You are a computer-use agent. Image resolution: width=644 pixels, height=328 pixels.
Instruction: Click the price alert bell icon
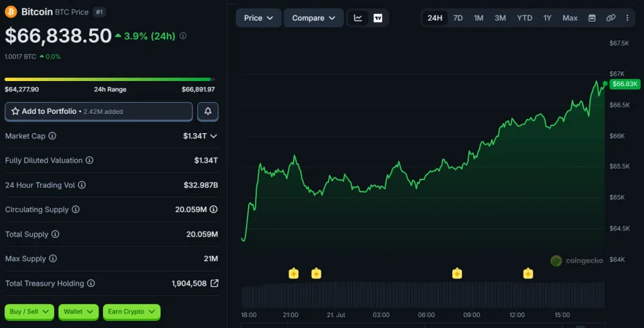pyautogui.click(x=208, y=111)
